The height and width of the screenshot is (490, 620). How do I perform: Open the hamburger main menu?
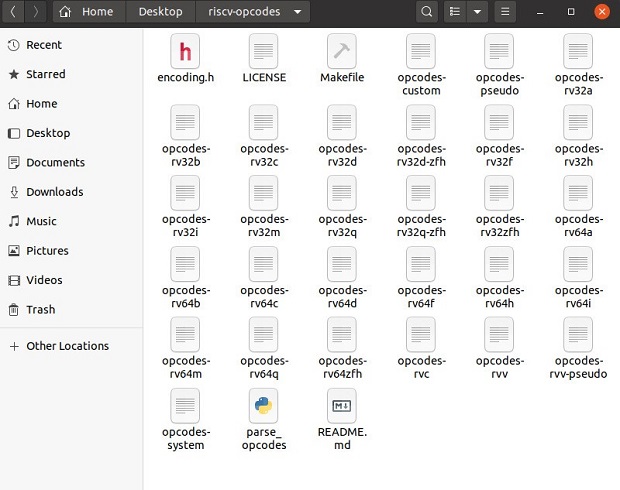(x=506, y=12)
